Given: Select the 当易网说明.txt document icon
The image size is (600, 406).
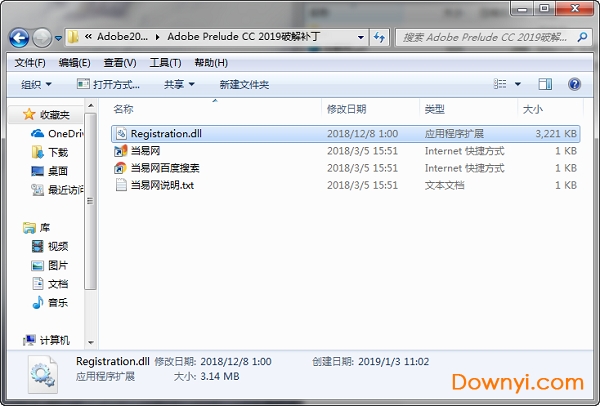Looking at the screenshot, I should [121, 185].
